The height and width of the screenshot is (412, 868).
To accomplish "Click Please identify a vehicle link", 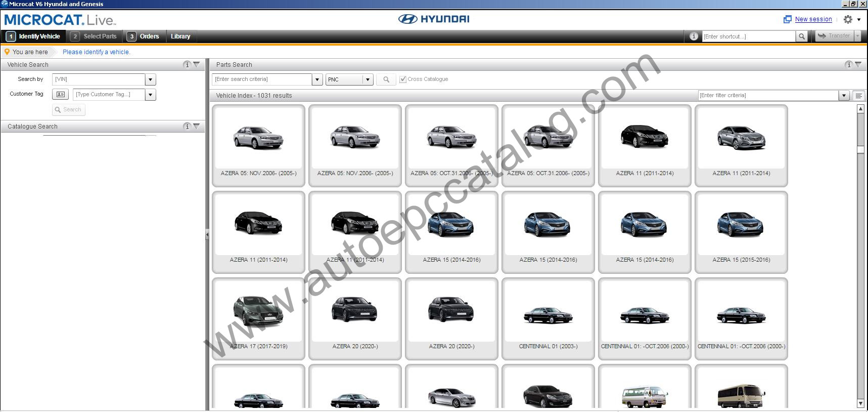I will [96, 52].
